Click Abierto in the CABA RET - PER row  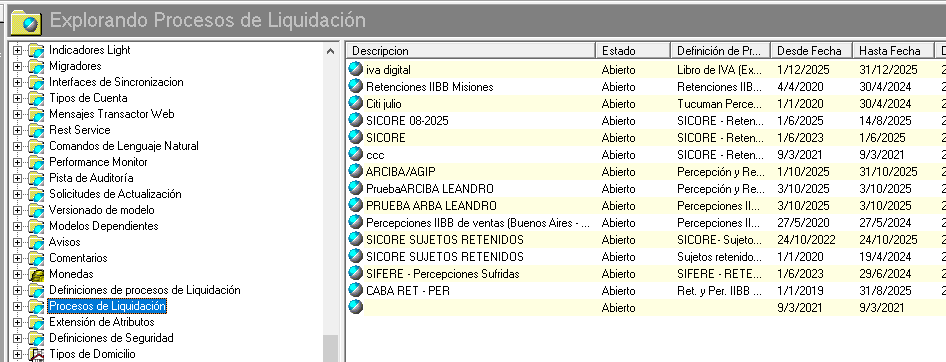point(618,291)
